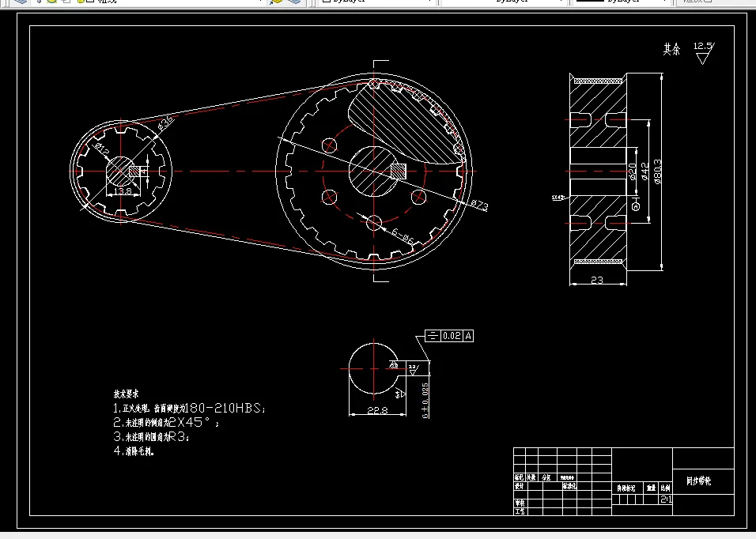Screen dimensions: 756x539
Task: Select the 1X45 chamfer note beside section view
Action: pos(558,198)
